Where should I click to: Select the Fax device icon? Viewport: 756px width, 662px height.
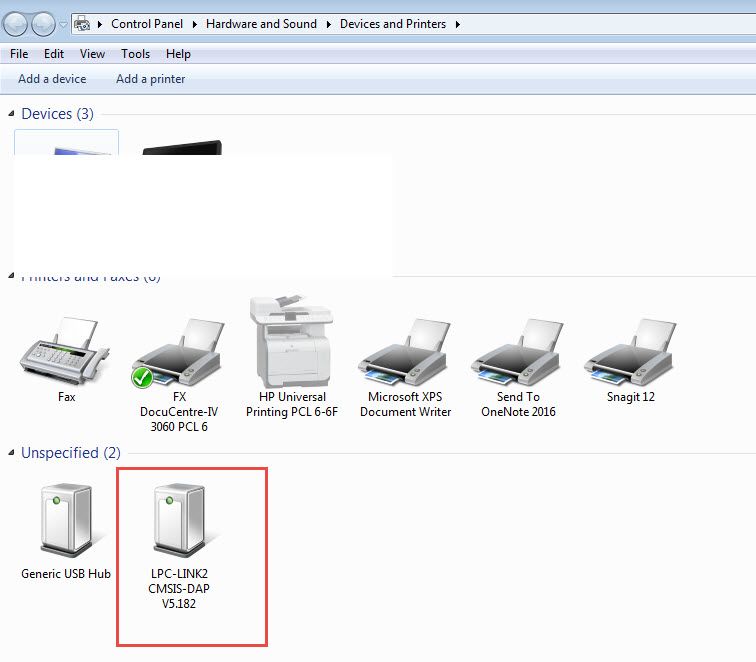66,351
